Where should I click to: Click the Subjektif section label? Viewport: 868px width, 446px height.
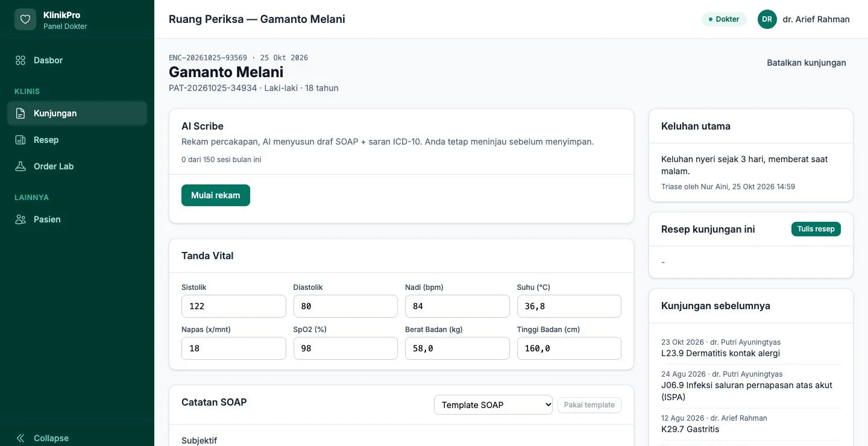click(x=199, y=441)
